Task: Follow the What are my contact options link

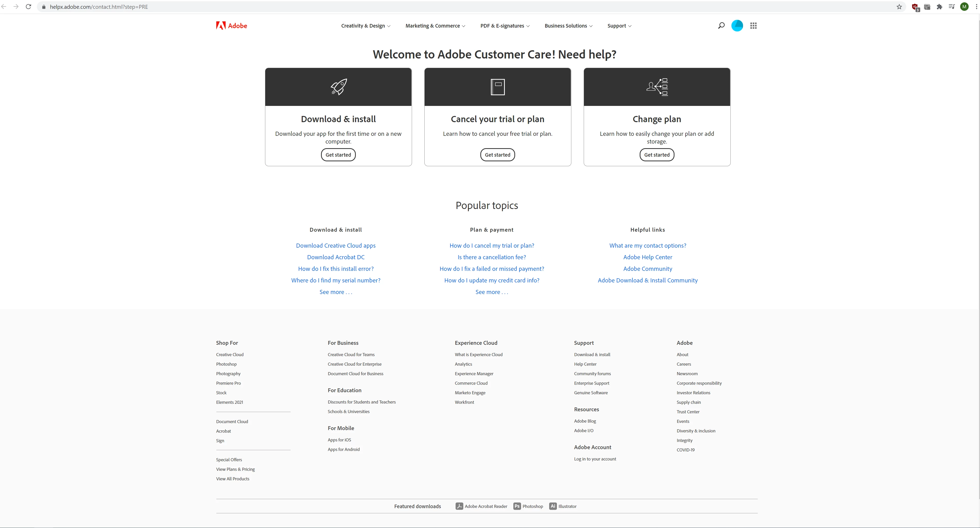Action: [x=647, y=246]
